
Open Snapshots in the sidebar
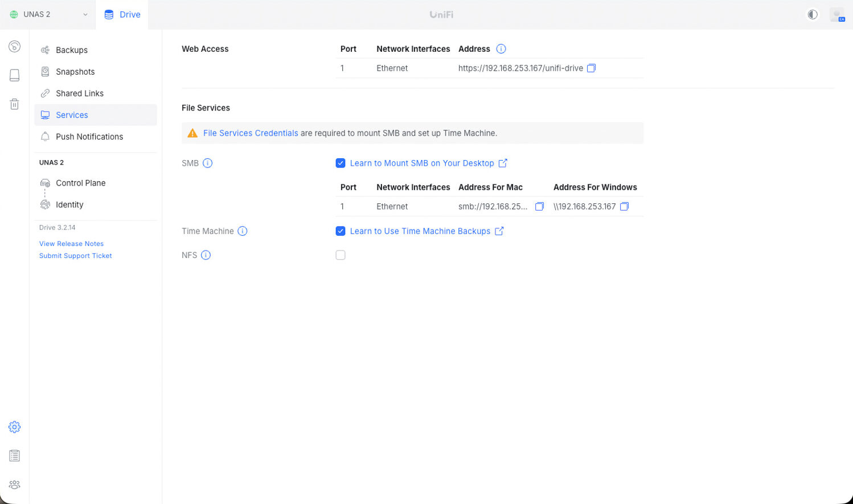pos(75,72)
